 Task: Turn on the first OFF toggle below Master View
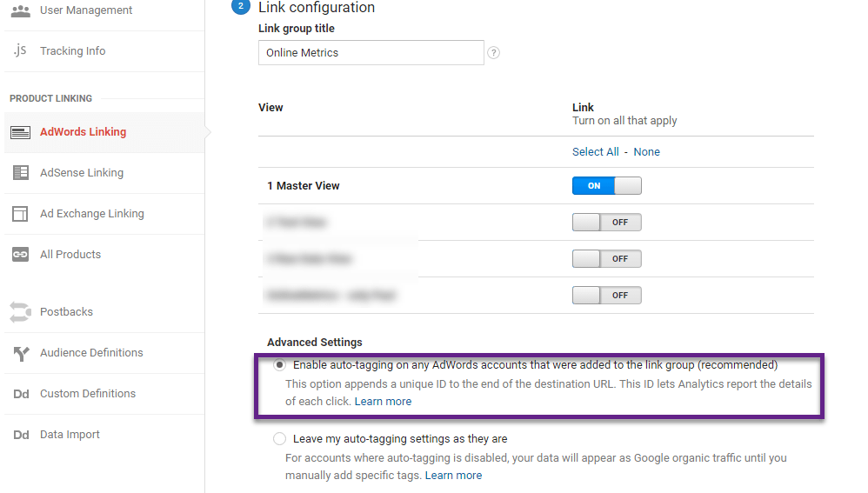click(607, 223)
